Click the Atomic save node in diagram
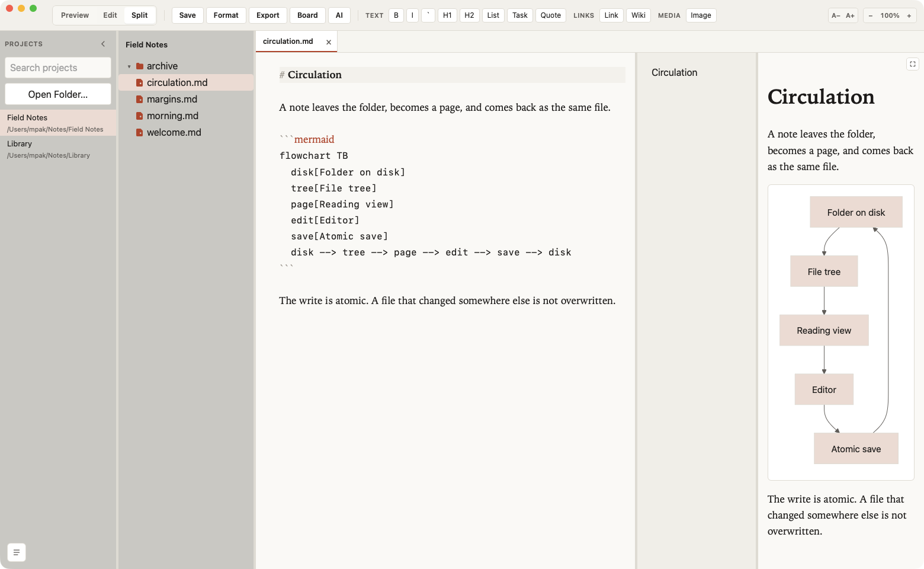 (x=856, y=449)
